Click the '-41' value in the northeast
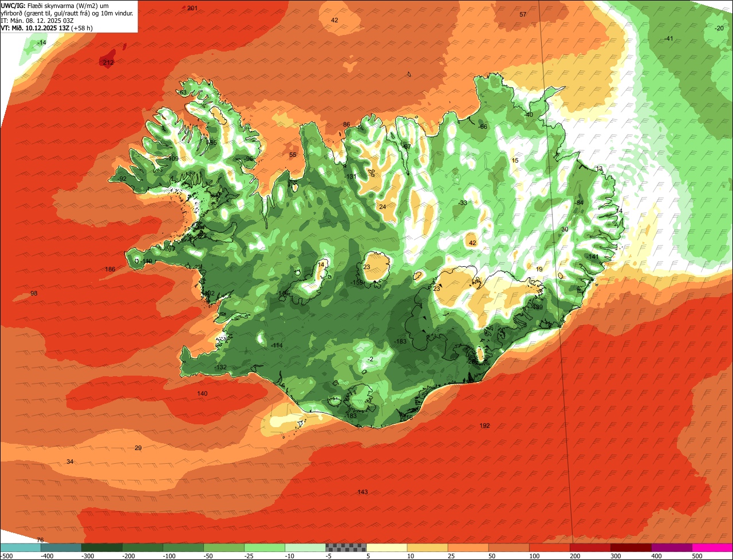The image size is (733, 560). (668, 38)
